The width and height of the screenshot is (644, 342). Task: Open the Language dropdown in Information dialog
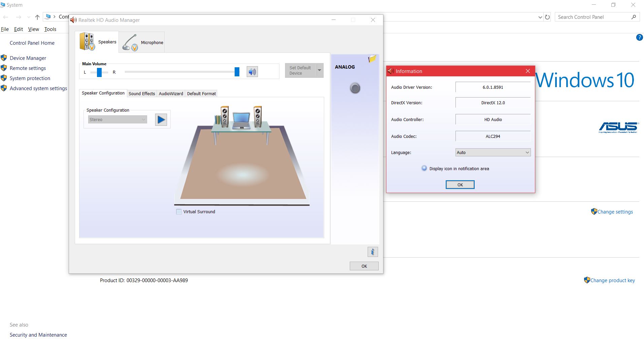527,152
